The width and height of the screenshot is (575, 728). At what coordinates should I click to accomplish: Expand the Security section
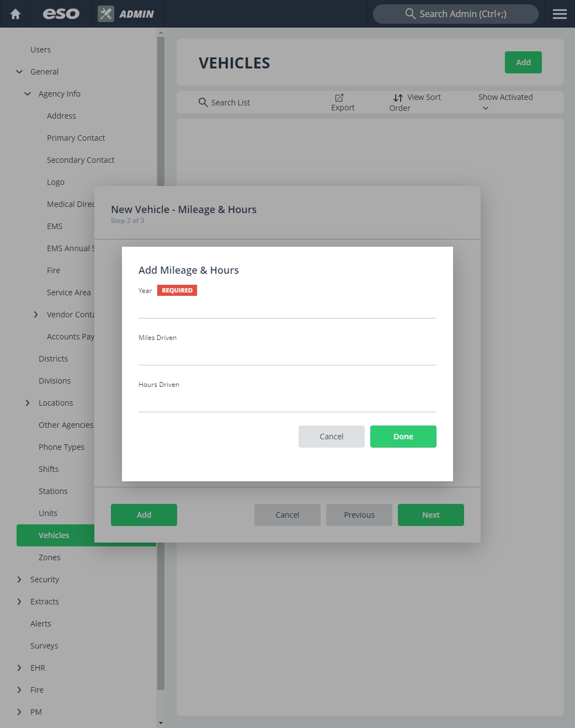pyautogui.click(x=19, y=580)
